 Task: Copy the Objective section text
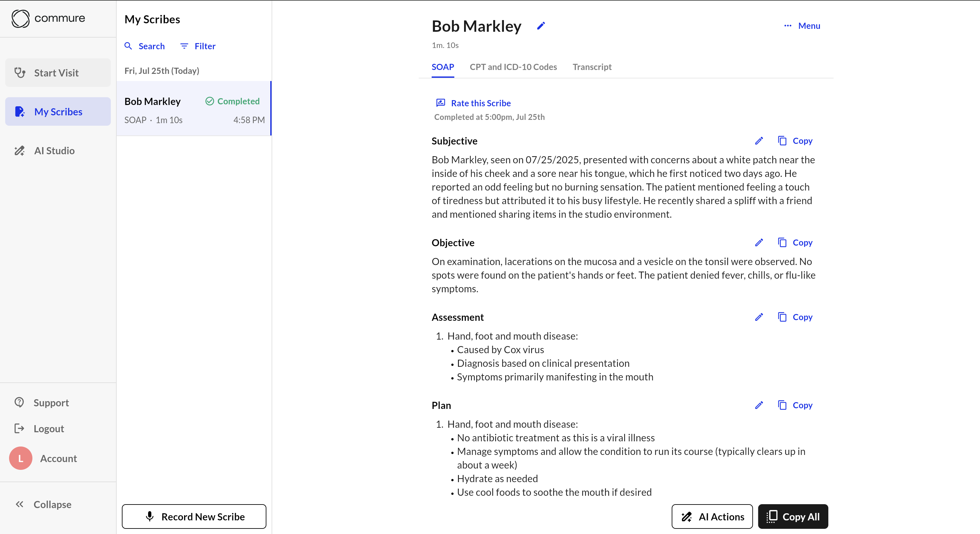coord(795,243)
